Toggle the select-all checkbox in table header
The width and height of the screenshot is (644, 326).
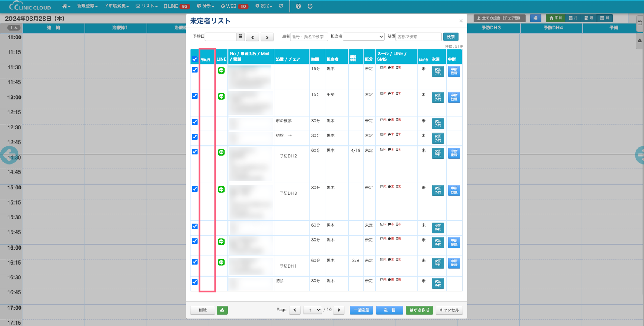click(195, 59)
